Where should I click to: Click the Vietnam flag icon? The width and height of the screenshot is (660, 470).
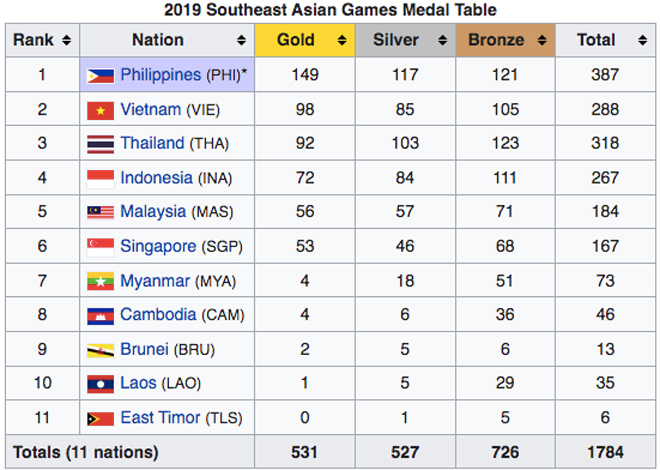pos(100,109)
